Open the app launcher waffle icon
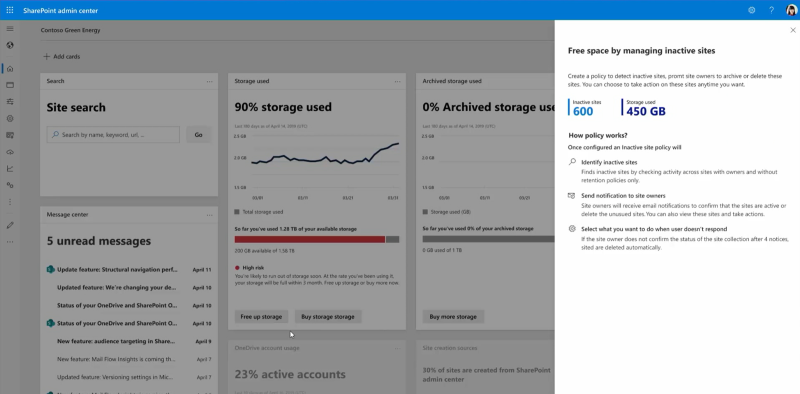Screen dimensions: 800x394 tap(10, 10)
